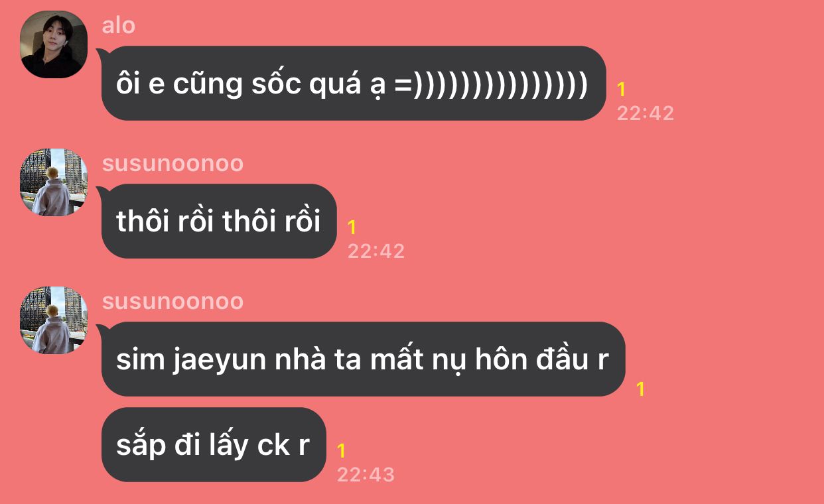Viewport: 824px width, 504px height.
Task: Tap the read count next to the 'sim jaeyun' message
Action: (x=641, y=389)
